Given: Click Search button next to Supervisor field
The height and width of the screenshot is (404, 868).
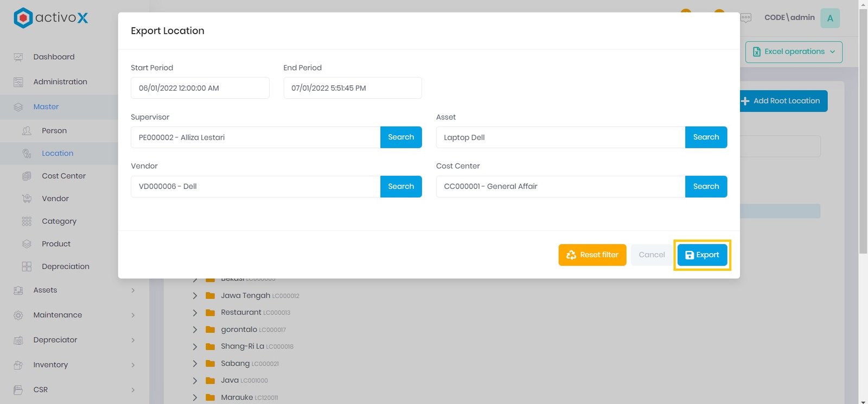Looking at the screenshot, I should click(x=400, y=137).
